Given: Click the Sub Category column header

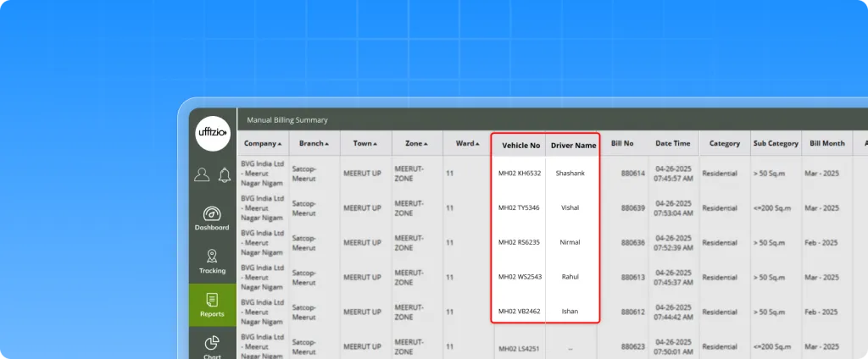Looking at the screenshot, I should (776, 144).
